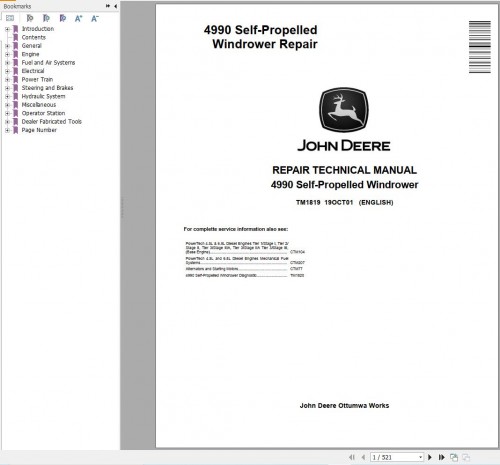The width and height of the screenshot is (500, 465).
Task: Open the Operator Station bookmark
Action: point(43,113)
